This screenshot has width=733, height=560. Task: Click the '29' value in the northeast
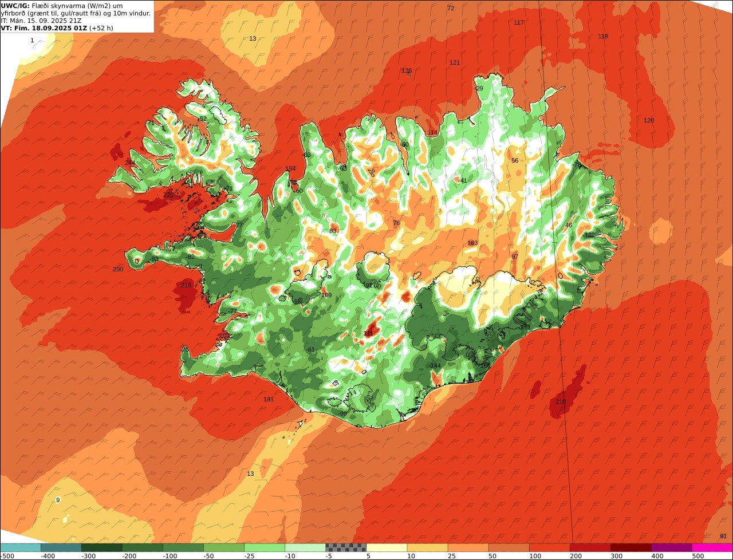pos(480,89)
